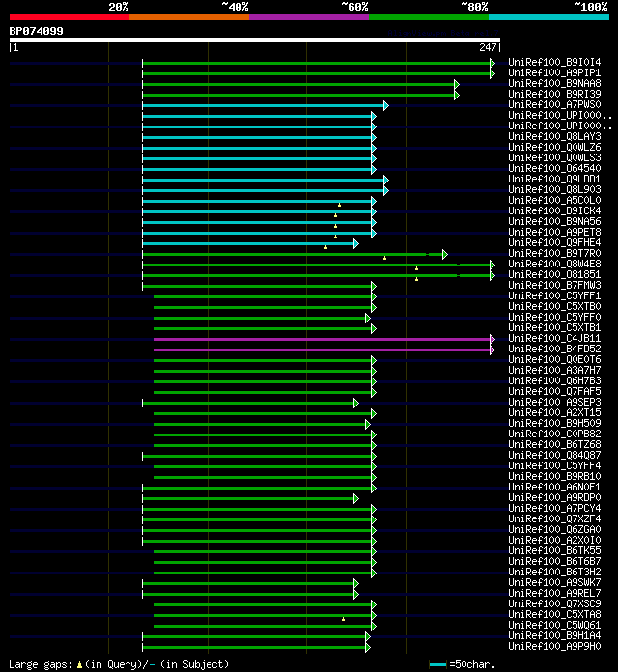Click the cyan alignment bar for UniRef100_Q9FHE4
The width and height of the screenshot is (618, 672).
(x=248, y=244)
